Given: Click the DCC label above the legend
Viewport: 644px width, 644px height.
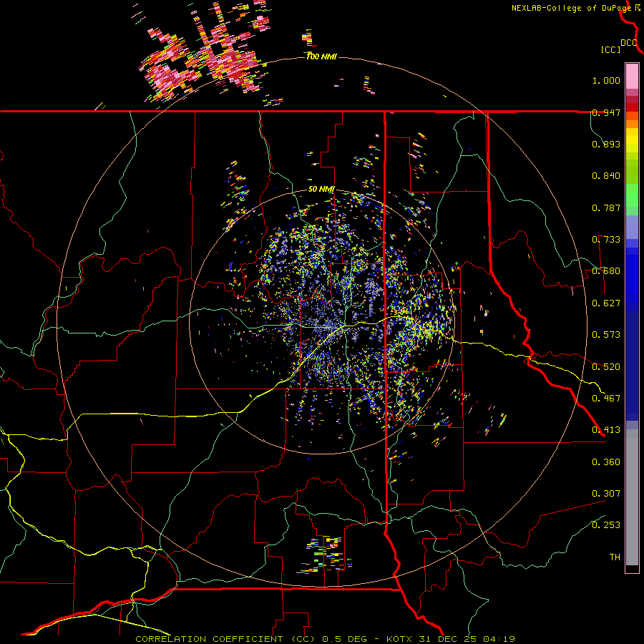Looking at the screenshot, I should 628,43.
